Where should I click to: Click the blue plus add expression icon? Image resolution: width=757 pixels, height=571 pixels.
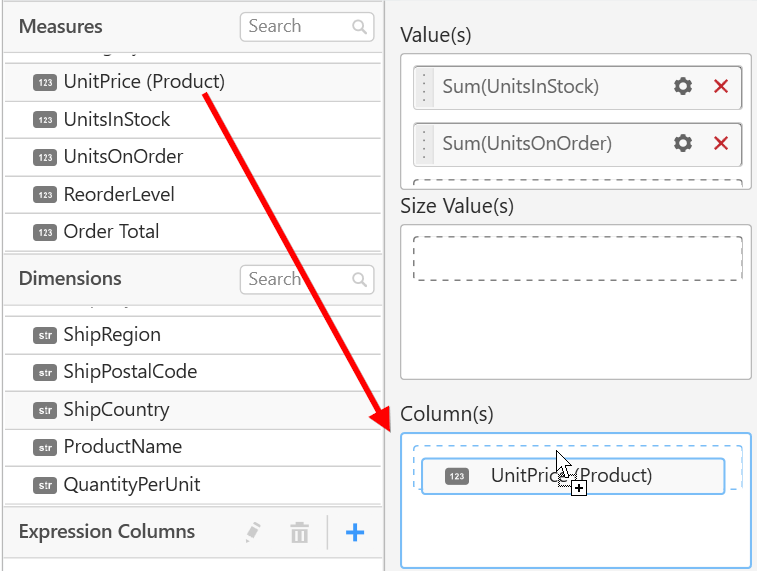(354, 533)
